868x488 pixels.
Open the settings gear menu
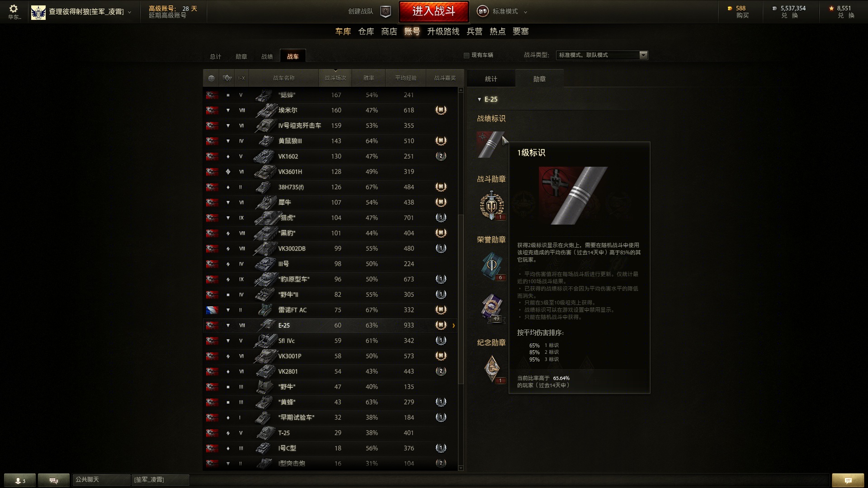click(x=14, y=9)
